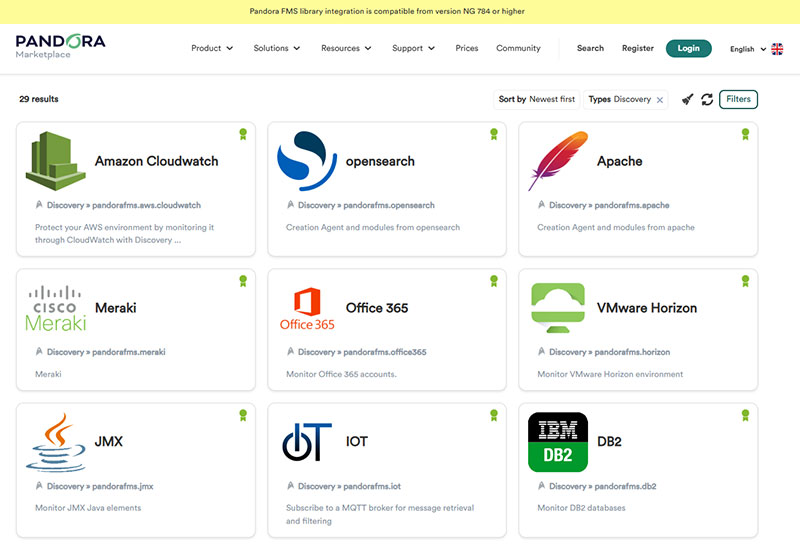Viewport: 800px width, 546px height.
Task: Open the Amazon Cloudwatch title link
Action: [x=157, y=161]
